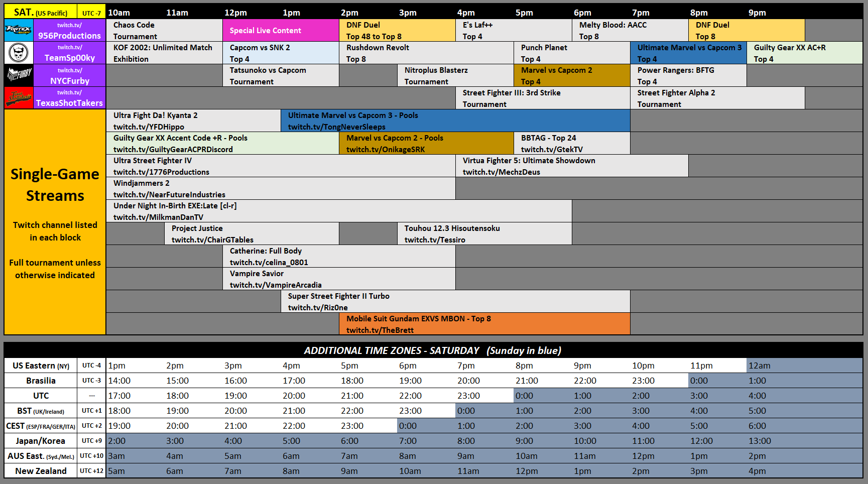Select Tatsunoko vs Capcom Tournament block
868x484 pixels.
281,75
